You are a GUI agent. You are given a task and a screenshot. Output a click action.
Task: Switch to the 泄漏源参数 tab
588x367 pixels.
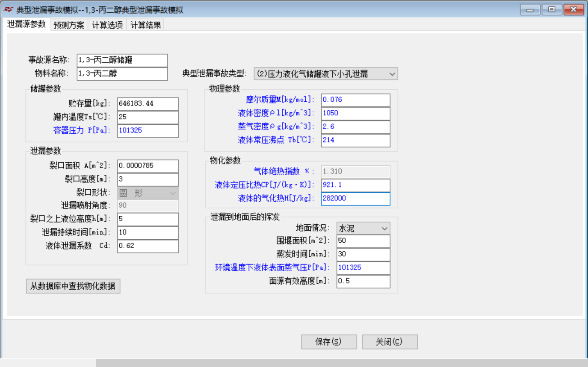pyautogui.click(x=27, y=24)
